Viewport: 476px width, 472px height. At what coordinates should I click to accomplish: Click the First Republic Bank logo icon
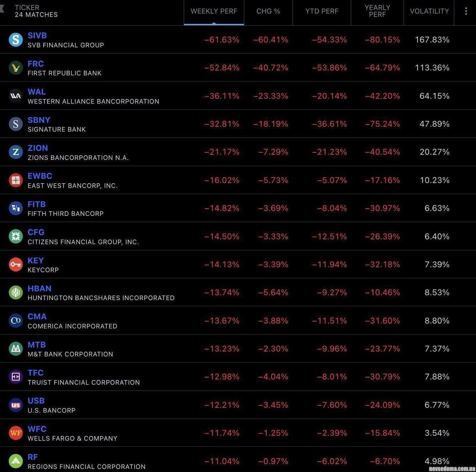pyautogui.click(x=15, y=68)
